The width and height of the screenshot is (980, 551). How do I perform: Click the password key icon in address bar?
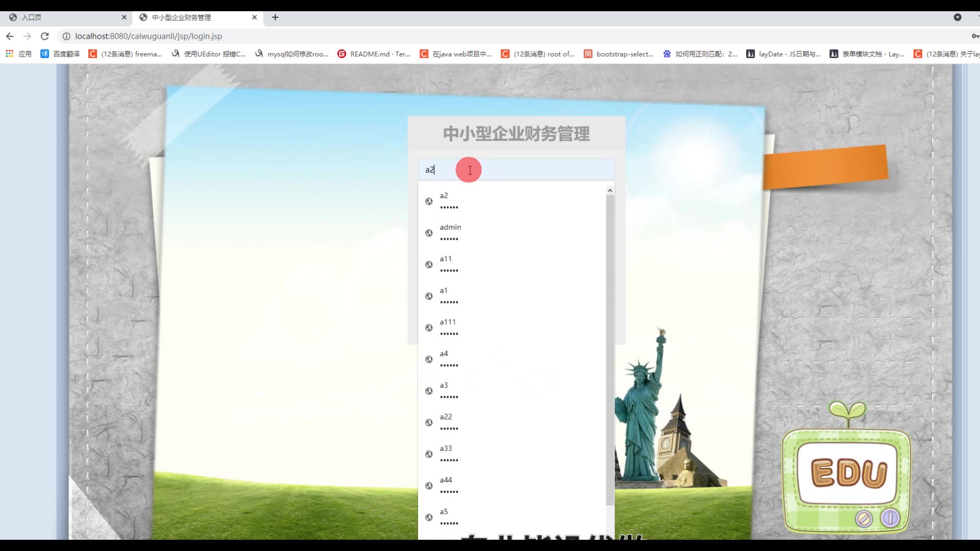[974, 36]
